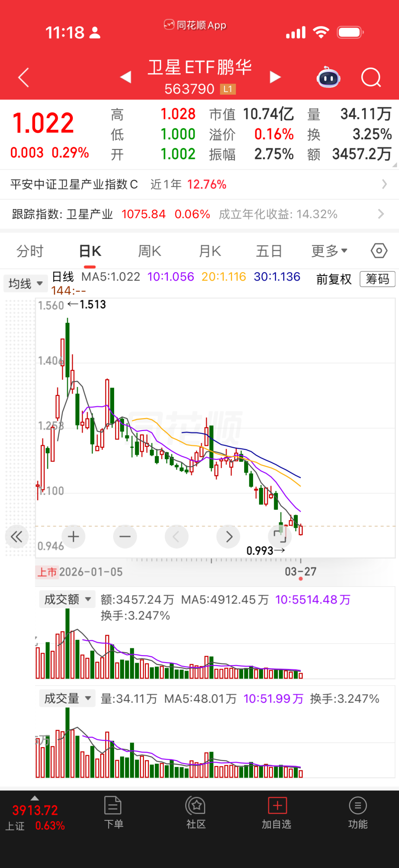This screenshot has height=868, width=399.
Task: Tap the back arrow icon
Action: click(x=24, y=78)
